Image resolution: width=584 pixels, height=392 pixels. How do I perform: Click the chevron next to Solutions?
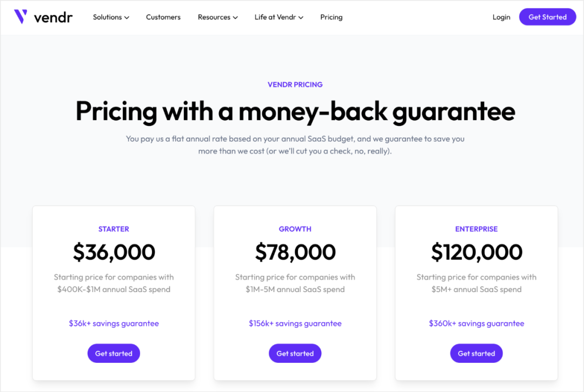click(x=127, y=17)
